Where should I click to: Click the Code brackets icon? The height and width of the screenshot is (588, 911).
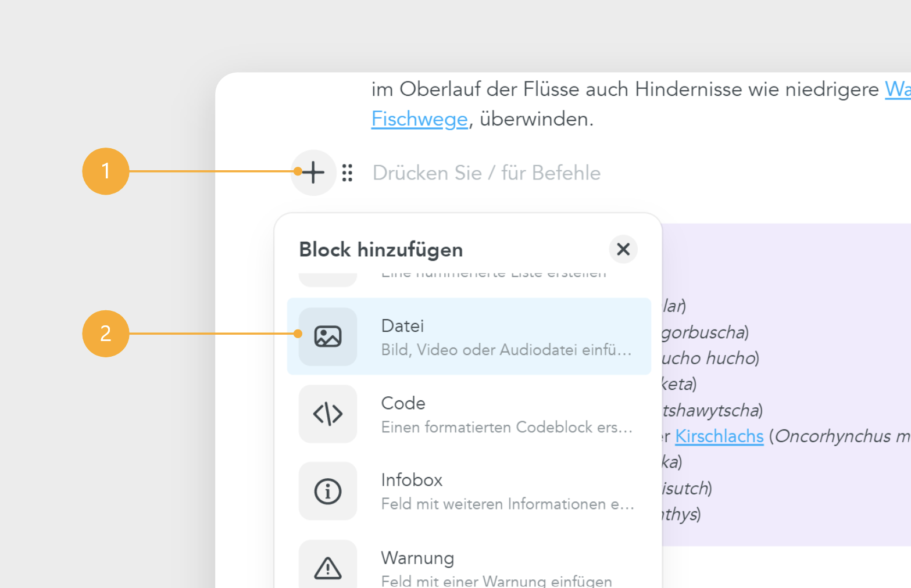point(328,414)
